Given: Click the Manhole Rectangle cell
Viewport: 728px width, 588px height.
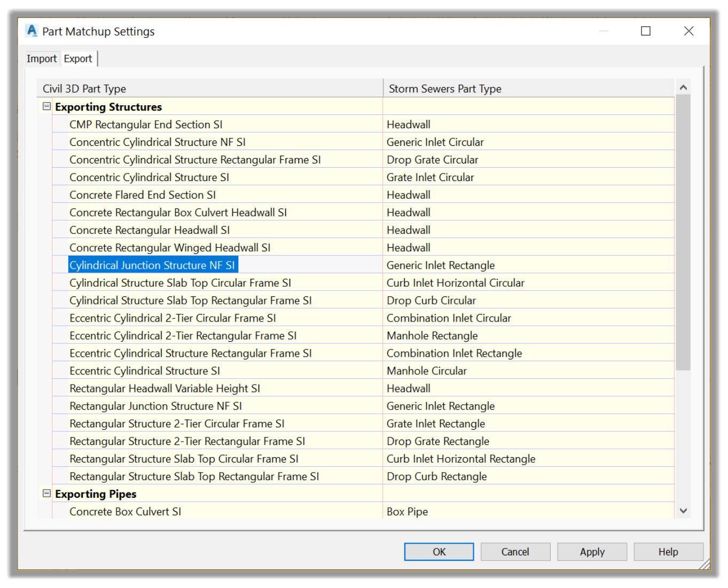Looking at the screenshot, I should pyautogui.click(x=529, y=336).
